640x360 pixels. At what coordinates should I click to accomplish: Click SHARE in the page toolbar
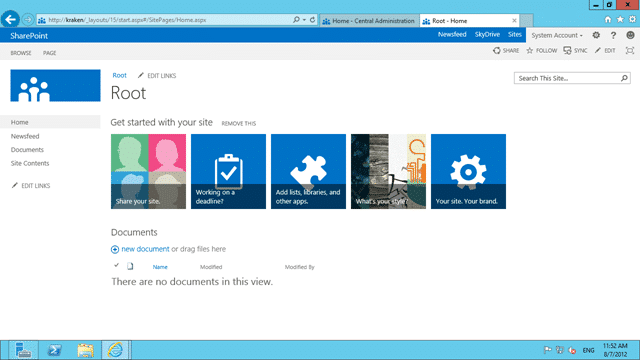pos(506,51)
